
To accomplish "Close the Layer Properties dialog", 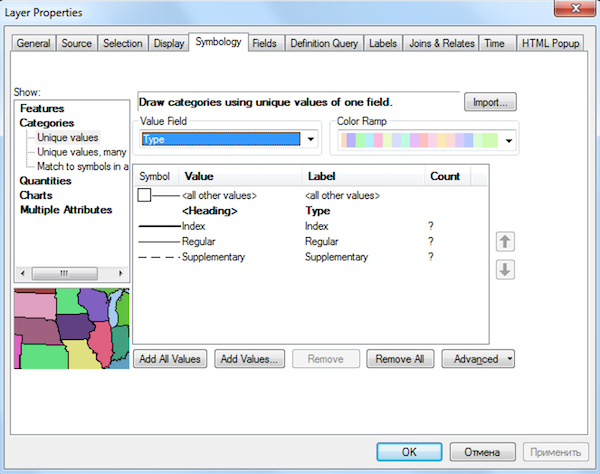I will 576,8.
